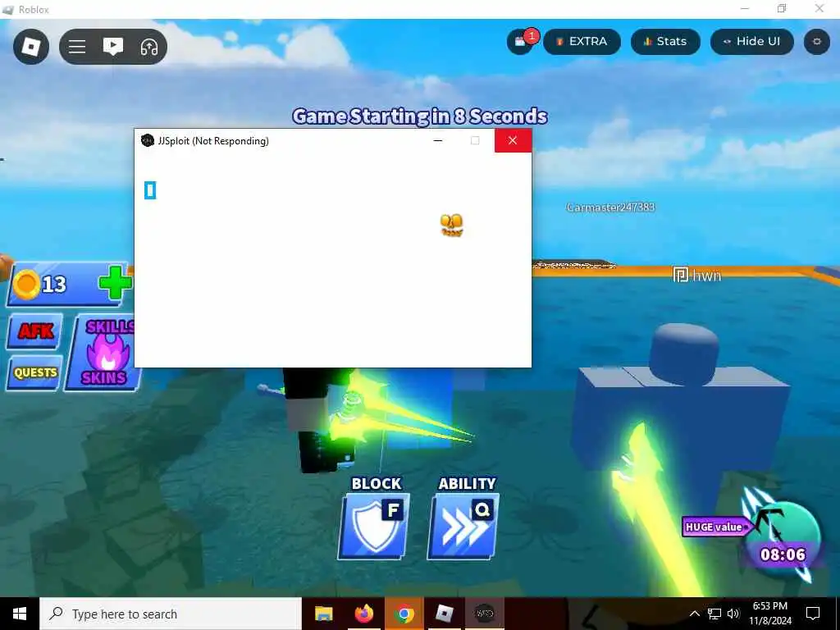Activate the BLOCK shield ability

click(x=375, y=526)
